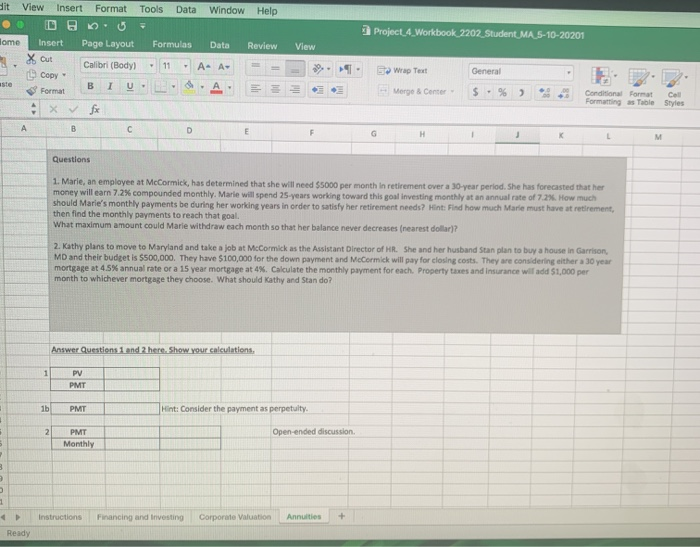Switch to Financing and Investing sheet
Image resolution: width=700 pixels, height=547 pixels.
(140, 517)
